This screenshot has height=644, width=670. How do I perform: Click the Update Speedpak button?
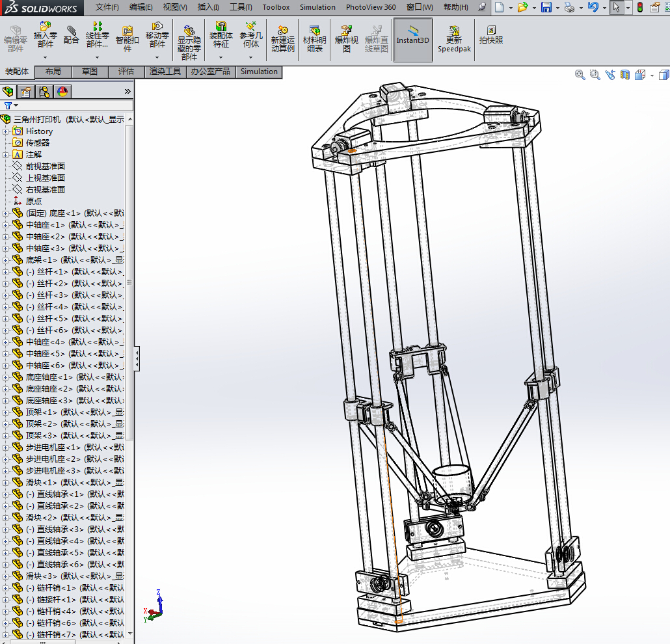(x=454, y=40)
